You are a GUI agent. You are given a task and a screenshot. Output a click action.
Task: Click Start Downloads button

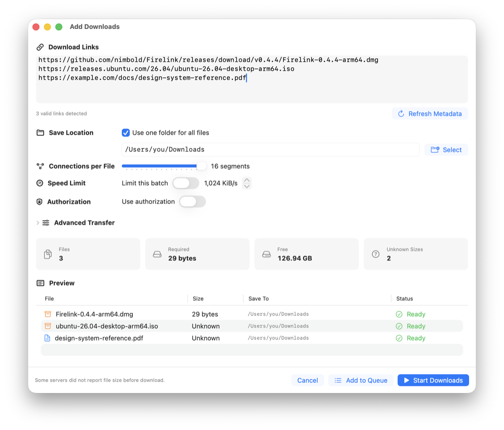[x=433, y=380]
